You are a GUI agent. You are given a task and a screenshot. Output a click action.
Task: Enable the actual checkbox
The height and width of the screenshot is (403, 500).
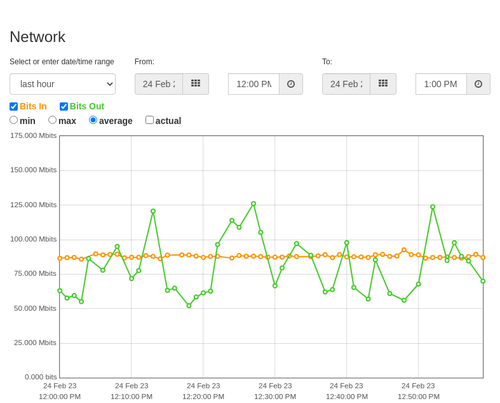pyautogui.click(x=149, y=120)
